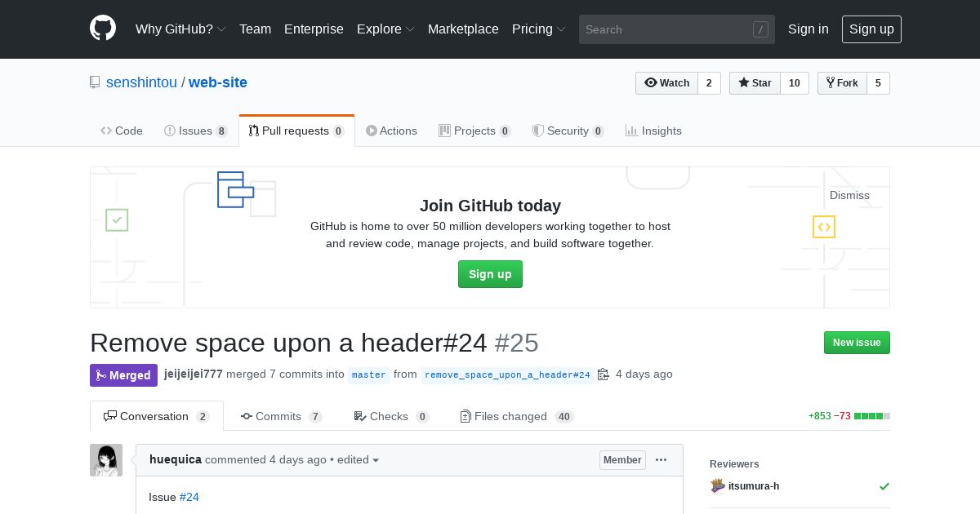Click the slash shortcut key icon in search
This screenshot has height=514, width=980.
tap(760, 29)
